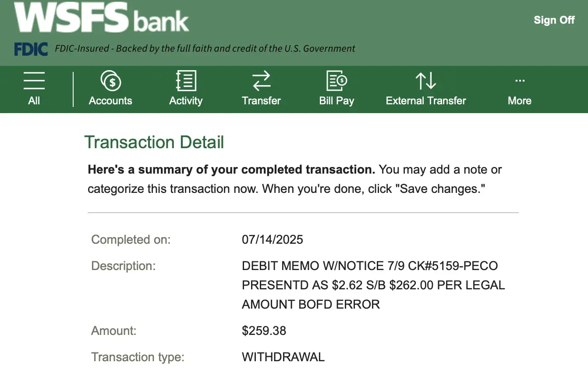Screen dimensions: 588x370
Task: Open the All hamburger menu icon
Action: point(34,81)
